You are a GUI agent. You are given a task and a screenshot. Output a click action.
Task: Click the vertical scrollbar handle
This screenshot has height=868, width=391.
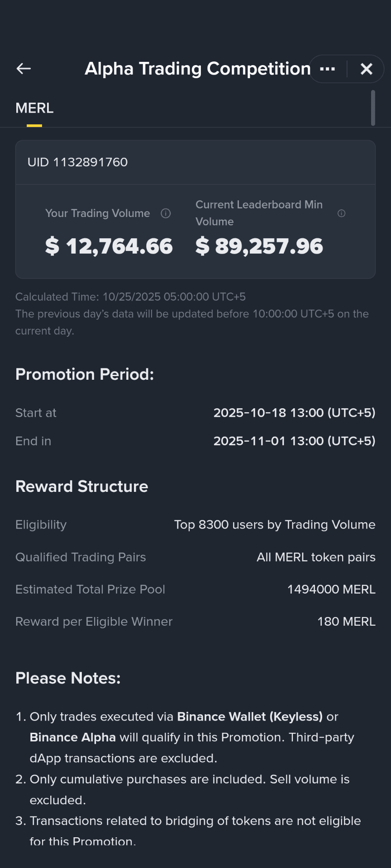(373, 108)
